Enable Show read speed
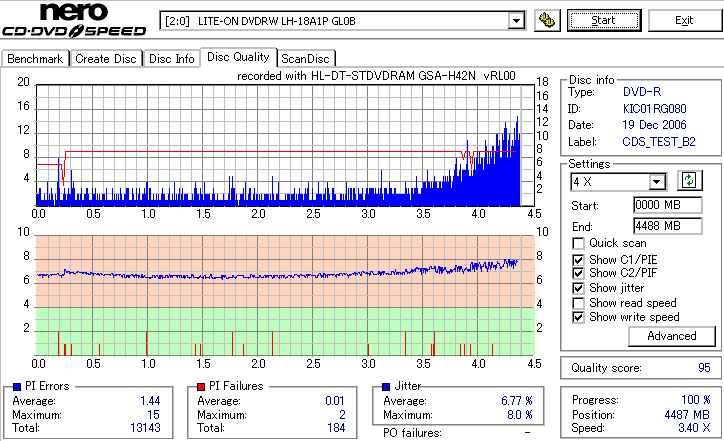 578,303
